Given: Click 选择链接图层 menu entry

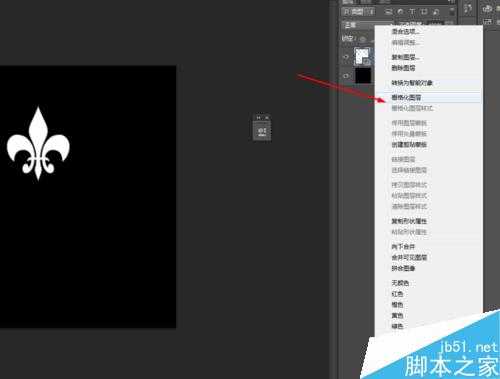Looking at the screenshot, I should (409, 170).
